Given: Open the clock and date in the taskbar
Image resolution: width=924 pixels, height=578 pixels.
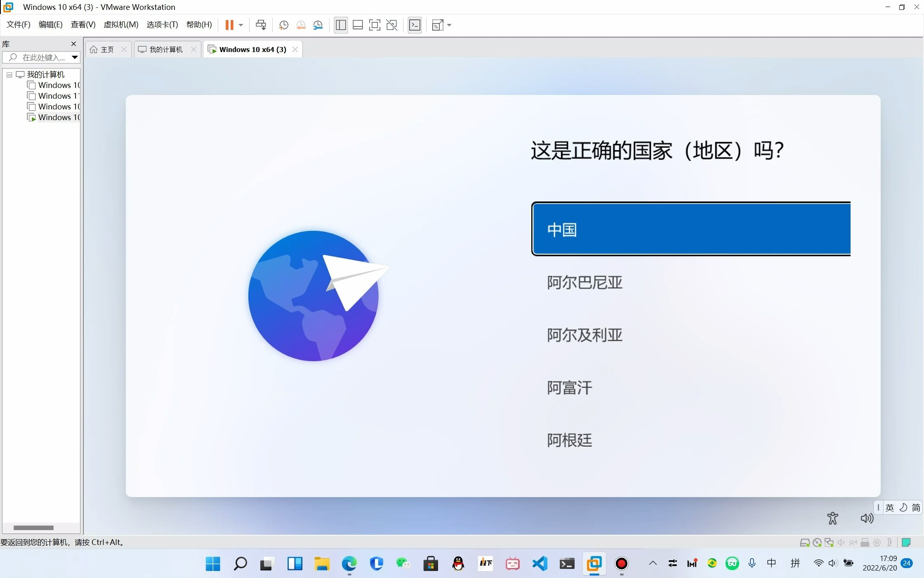Looking at the screenshot, I should pos(879,563).
